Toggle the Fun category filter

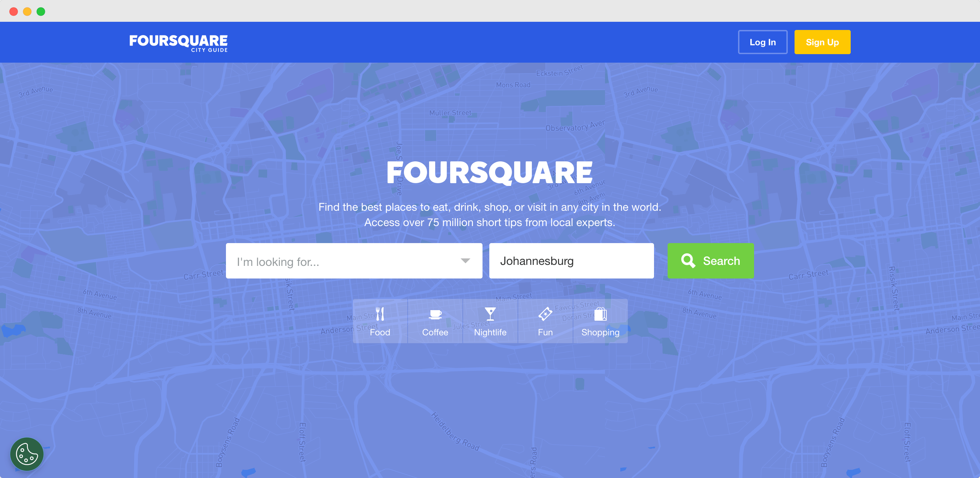pos(544,321)
